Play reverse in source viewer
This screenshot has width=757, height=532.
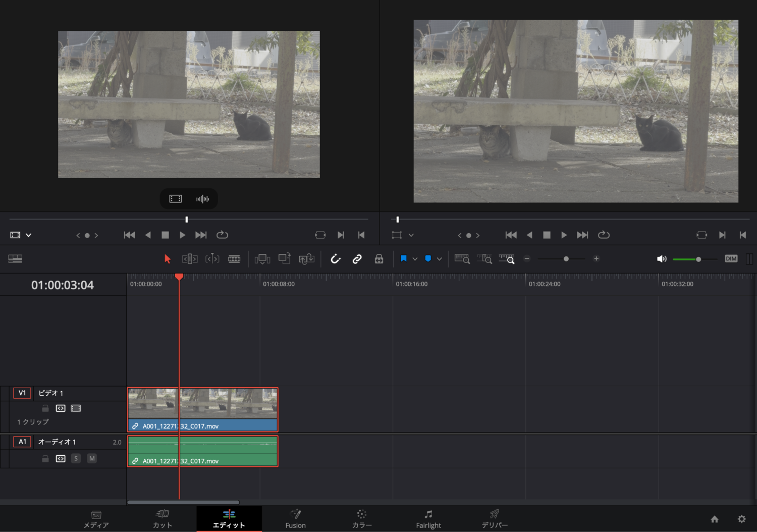(148, 235)
